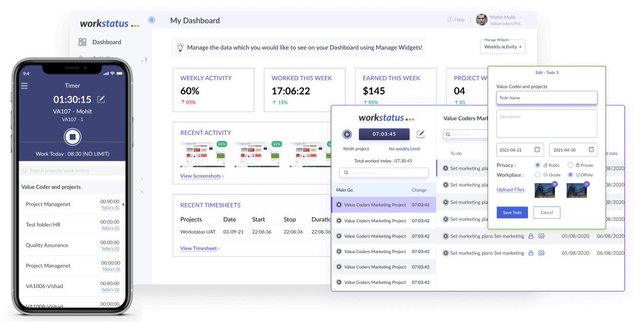Open the Weekly activity widgets dropdown
The image size is (644, 326).
(503, 47)
